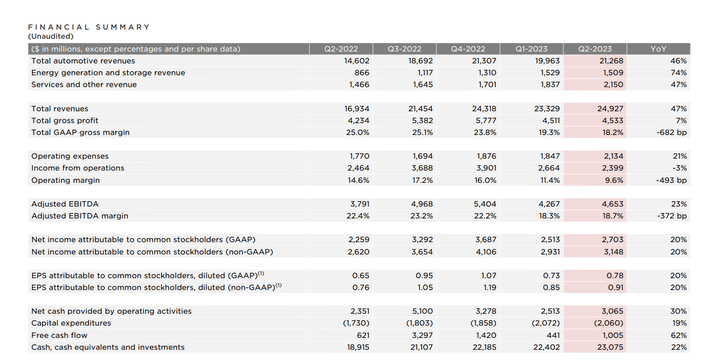Click the 'Free cash flow' row label
The width and height of the screenshot is (720, 363).
point(59,335)
